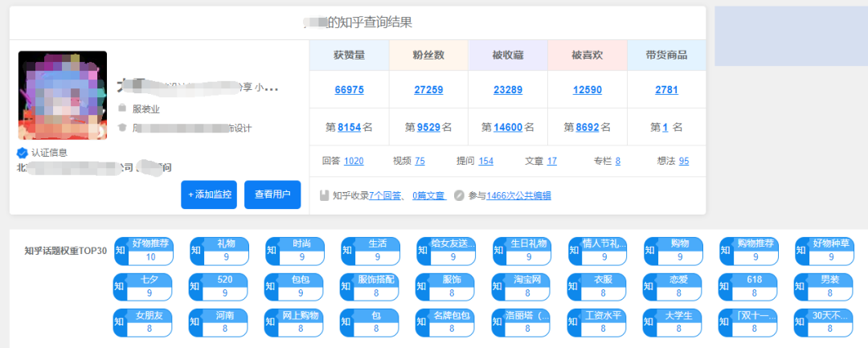
Task: Click the 七夕 topic tag
Action: (x=142, y=287)
